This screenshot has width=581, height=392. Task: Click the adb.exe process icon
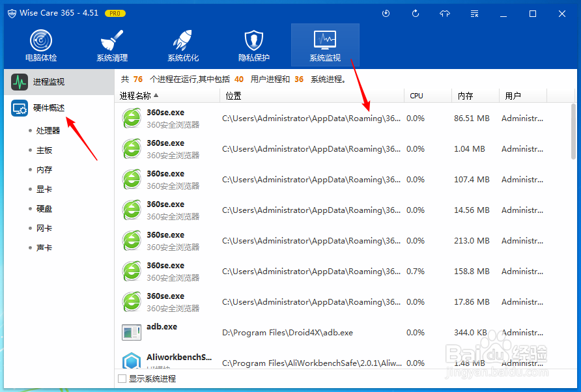click(x=132, y=332)
